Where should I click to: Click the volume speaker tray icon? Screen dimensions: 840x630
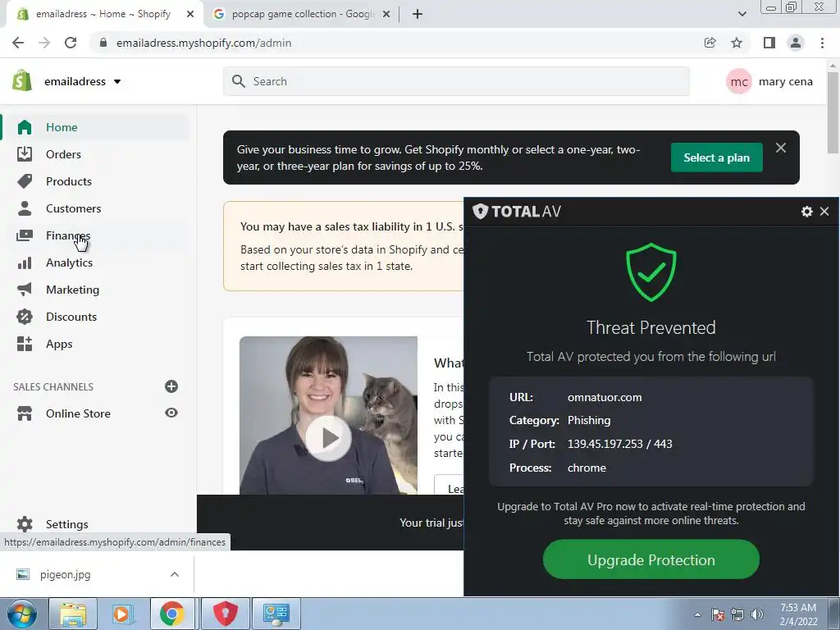[x=757, y=614]
